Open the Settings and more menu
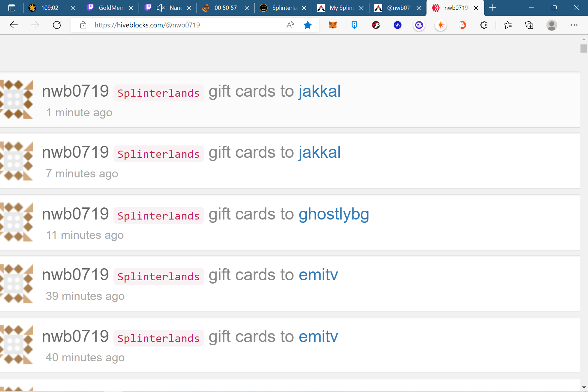588x392 pixels. click(574, 25)
